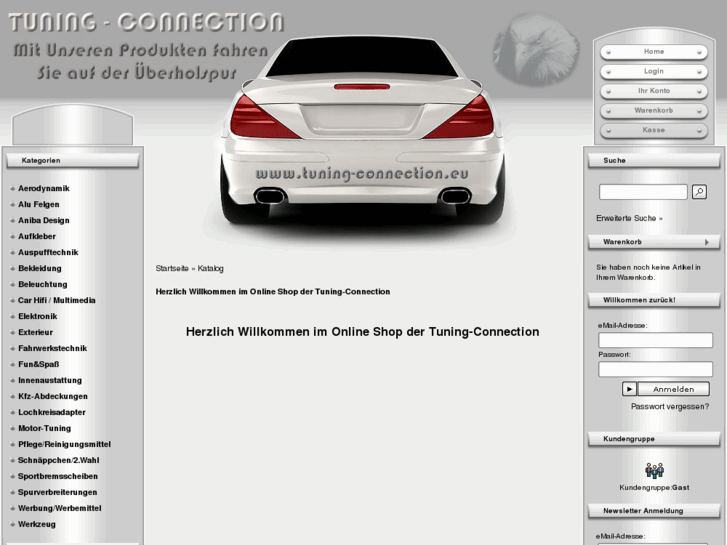727x545 pixels.
Task: Click the Kategorien box heading
Action: pos(72,160)
